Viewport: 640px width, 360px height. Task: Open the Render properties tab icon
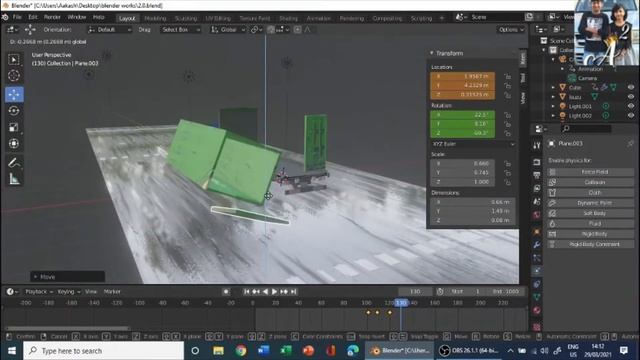pos(537,162)
